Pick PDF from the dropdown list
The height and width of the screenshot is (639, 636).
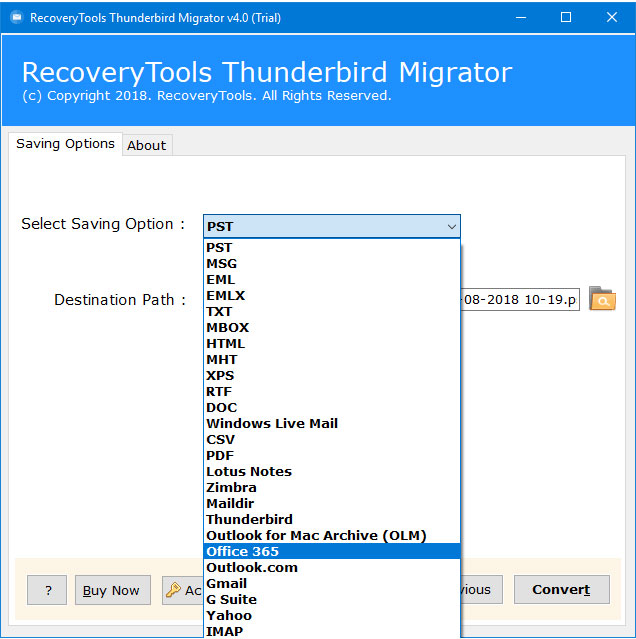332,456
